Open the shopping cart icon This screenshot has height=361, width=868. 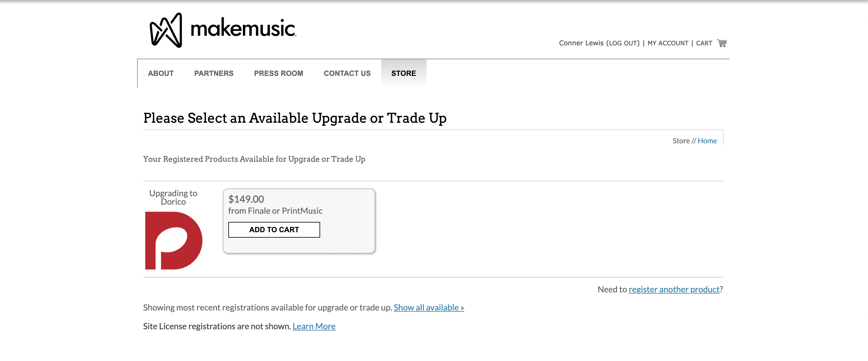click(722, 43)
